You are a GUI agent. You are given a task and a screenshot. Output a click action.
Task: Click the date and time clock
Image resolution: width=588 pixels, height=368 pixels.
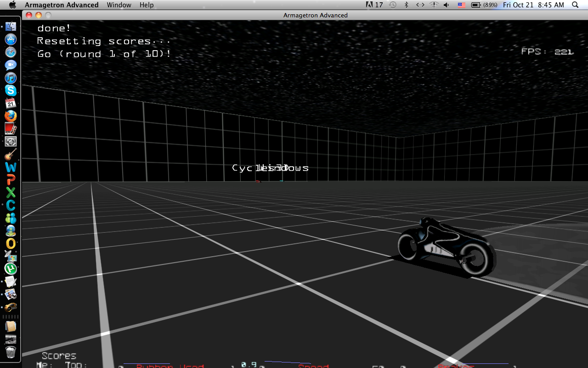[x=533, y=5]
